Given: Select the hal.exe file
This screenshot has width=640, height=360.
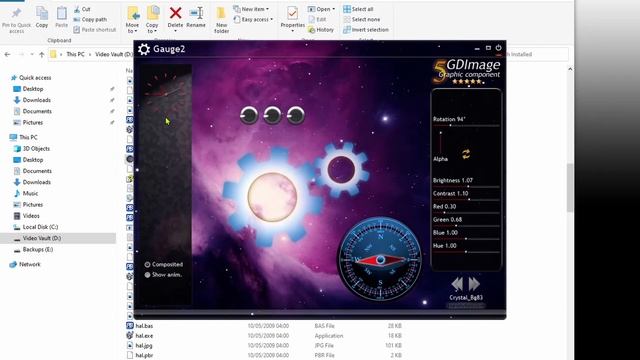Looking at the screenshot, I should tap(144, 336).
